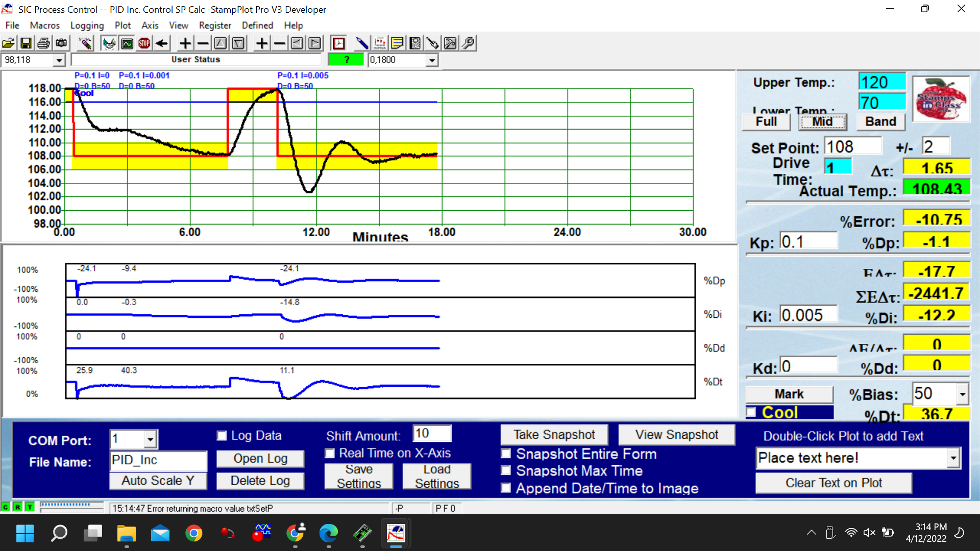The width and height of the screenshot is (980, 551).
Task: Toggle the green plot-enable screen icon
Action: pos(127,43)
